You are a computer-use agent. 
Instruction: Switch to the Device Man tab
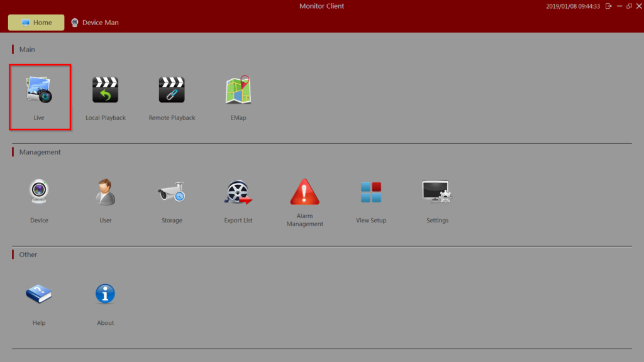[94, 22]
